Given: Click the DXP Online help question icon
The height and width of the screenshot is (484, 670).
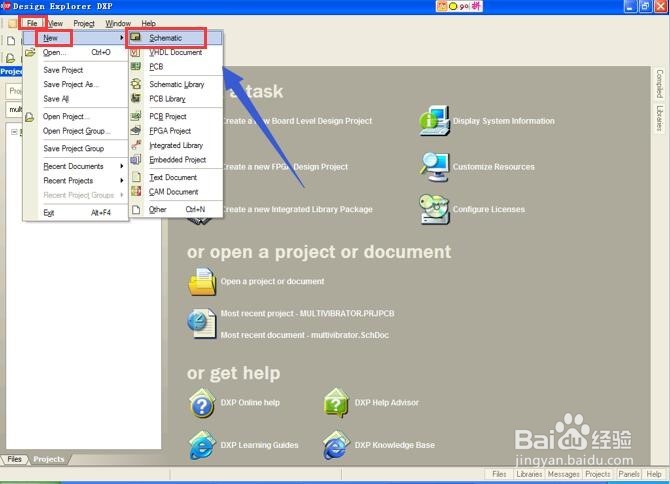Looking at the screenshot, I should 202,403.
